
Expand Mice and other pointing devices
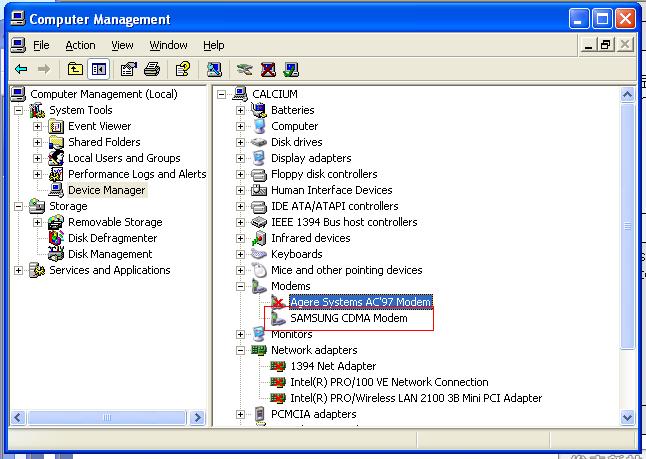tap(241, 270)
